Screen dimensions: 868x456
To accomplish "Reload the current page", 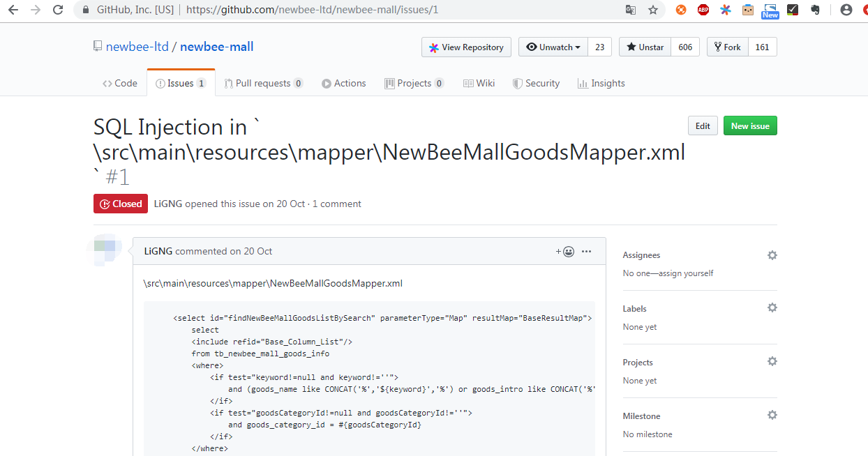I will 58,10.
